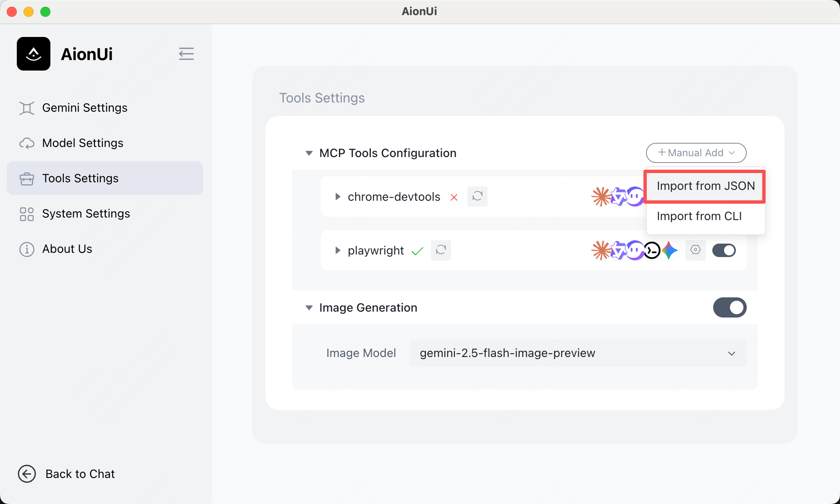
Task: Click the Tools Settings toolbox icon
Action: click(x=27, y=178)
